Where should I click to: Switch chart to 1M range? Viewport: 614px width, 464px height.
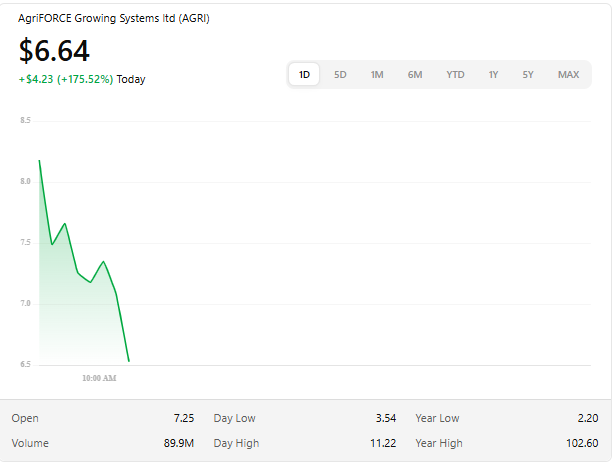377,74
